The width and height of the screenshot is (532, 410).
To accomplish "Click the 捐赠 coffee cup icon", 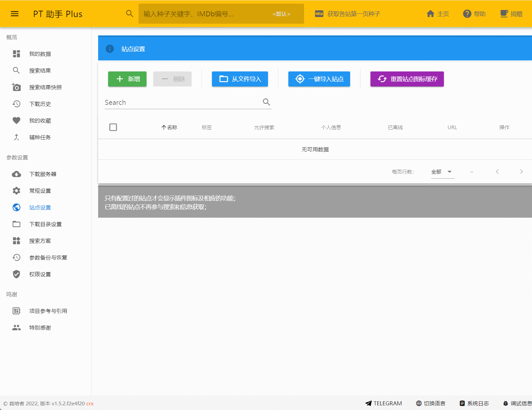I will click(x=504, y=14).
